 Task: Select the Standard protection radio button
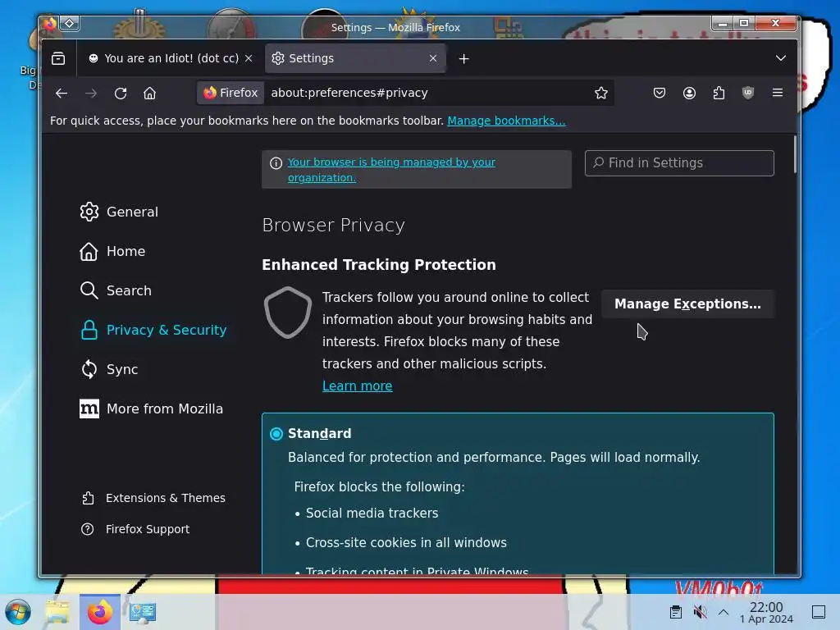click(x=276, y=434)
